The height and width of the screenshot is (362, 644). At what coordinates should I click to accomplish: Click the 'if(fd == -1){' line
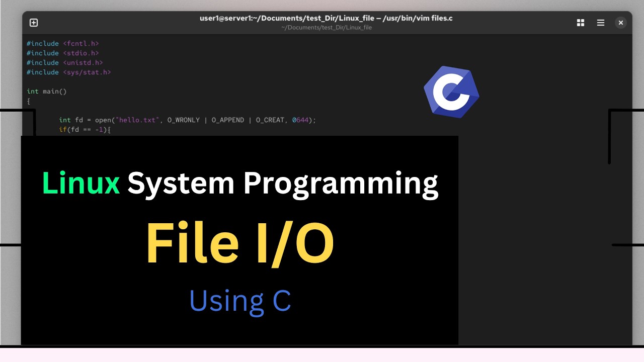click(85, 130)
